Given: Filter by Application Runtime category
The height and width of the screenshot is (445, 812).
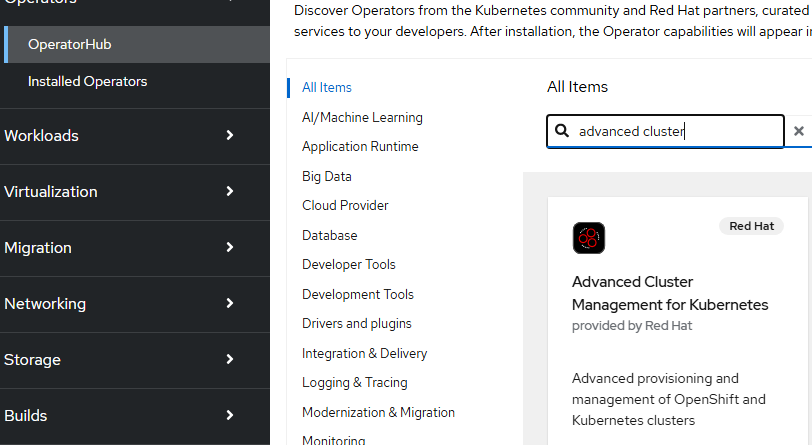Looking at the screenshot, I should click(360, 147).
